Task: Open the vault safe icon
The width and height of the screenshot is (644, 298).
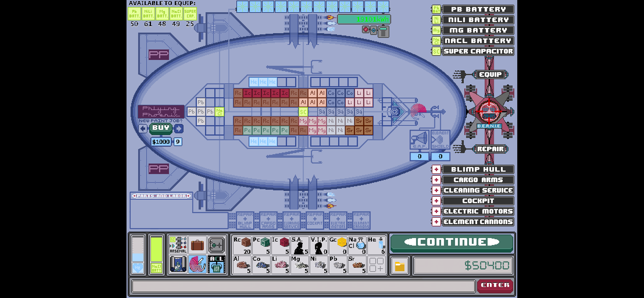Action: [x=216, y=244]
